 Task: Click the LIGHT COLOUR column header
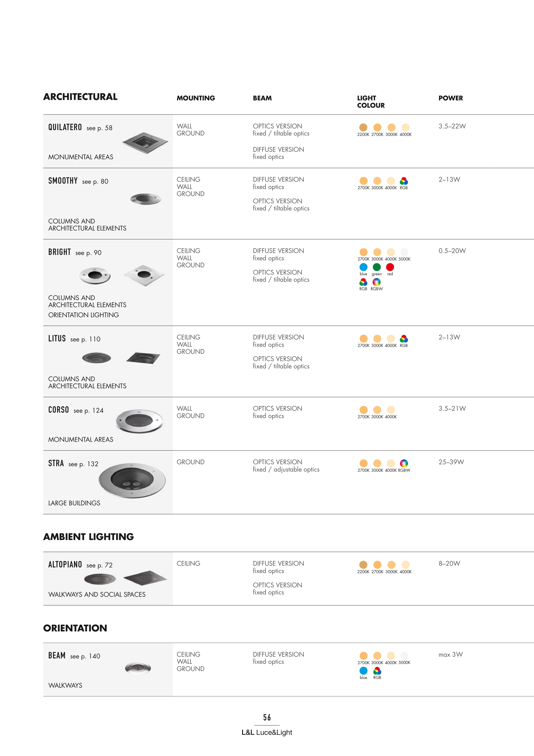click(x=371, y=101)
